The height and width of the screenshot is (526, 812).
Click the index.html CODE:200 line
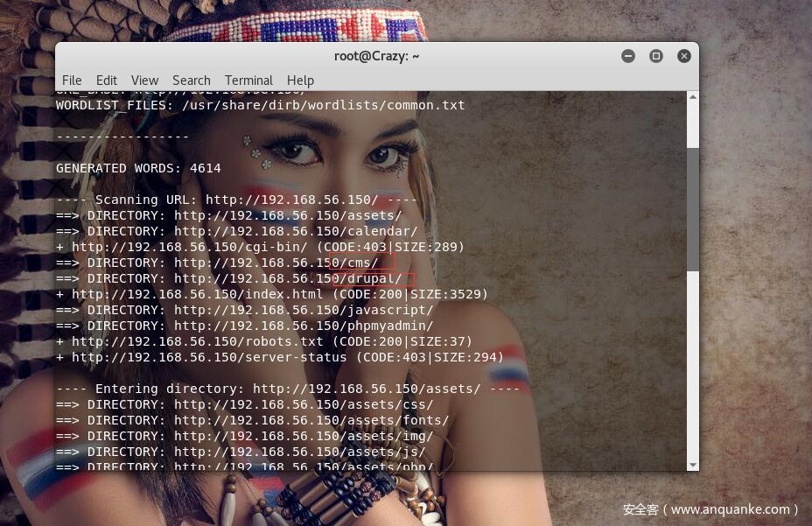coord(272,294)
